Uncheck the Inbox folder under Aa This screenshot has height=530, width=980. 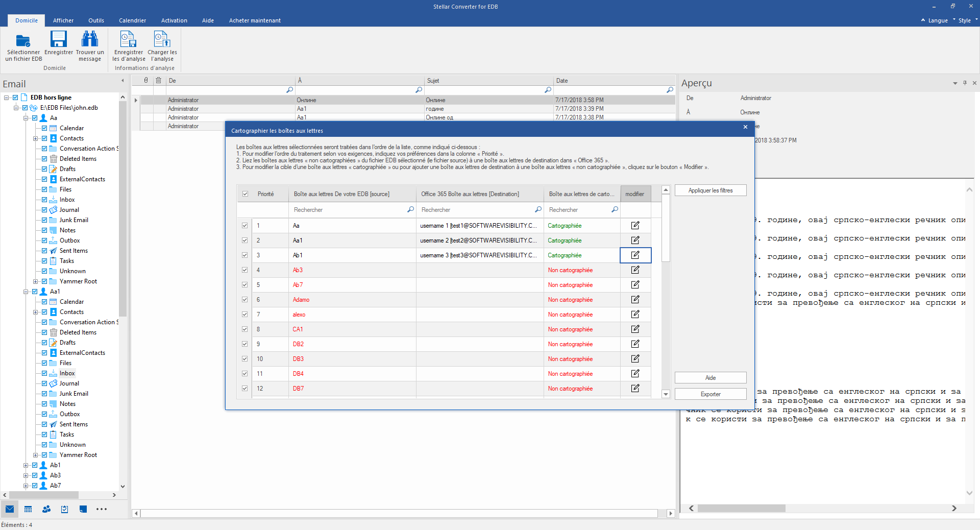(44, 200)
